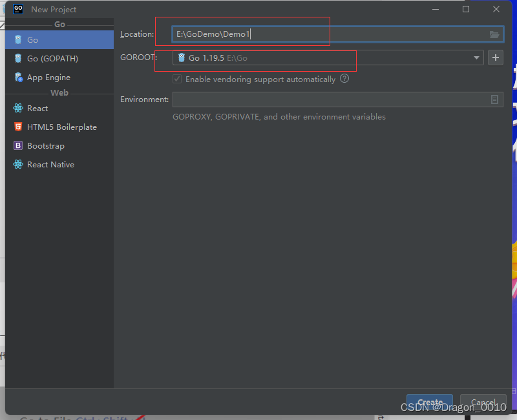
Task: Choose App Engine project type
Action: point(59,78)
